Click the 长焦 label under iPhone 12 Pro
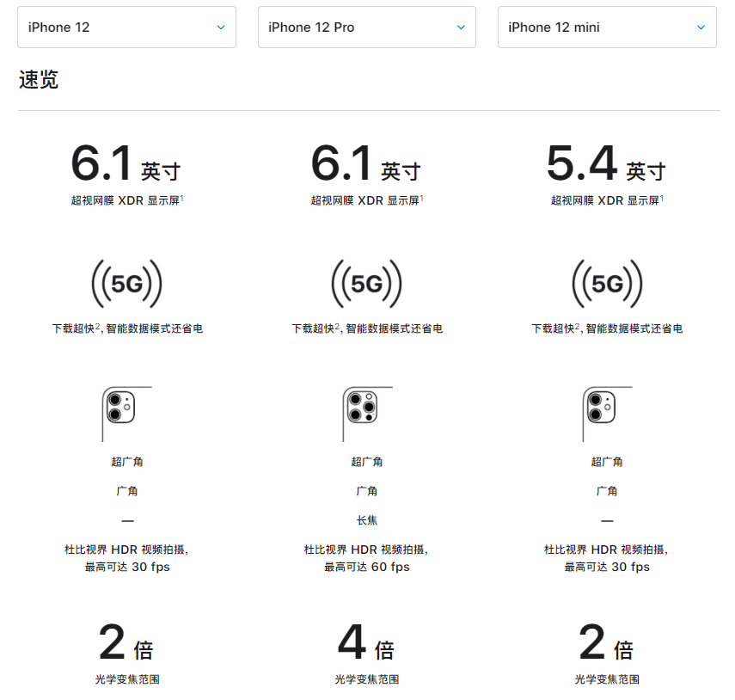 click(367, 519)
